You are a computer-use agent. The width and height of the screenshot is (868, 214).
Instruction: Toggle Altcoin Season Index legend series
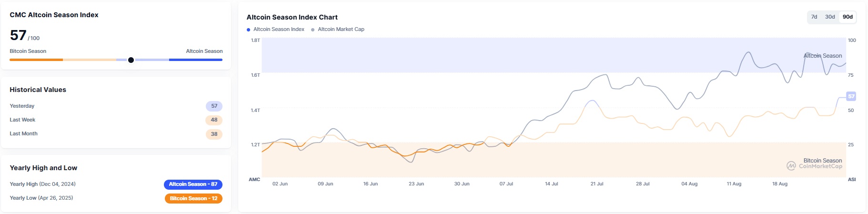point(279,30)
